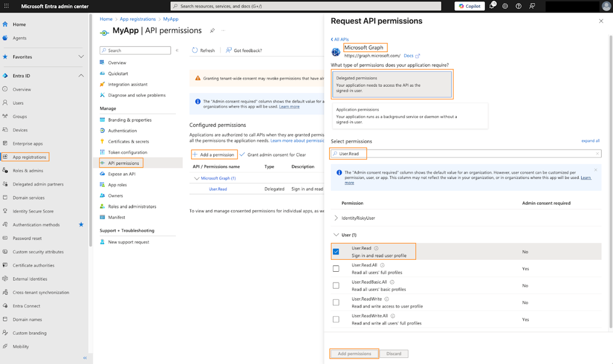Click the User.Read permission search box
613x364 pixels.
(465, 154)
